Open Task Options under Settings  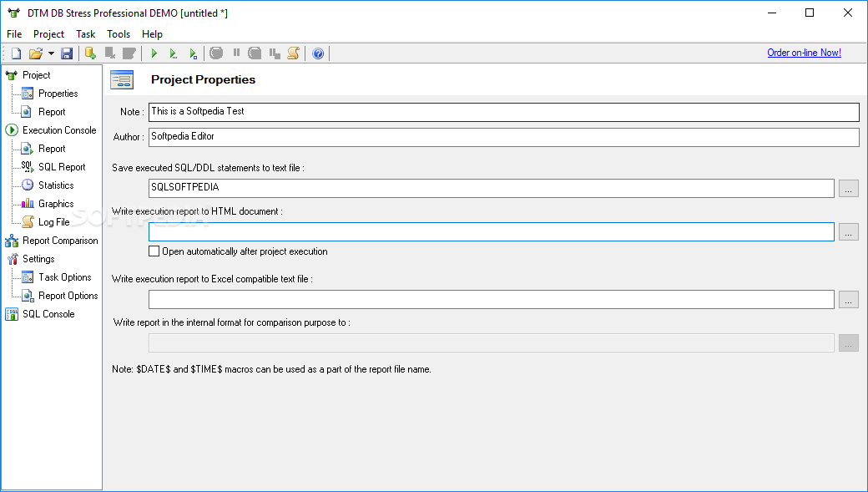[x=65, y=277]
